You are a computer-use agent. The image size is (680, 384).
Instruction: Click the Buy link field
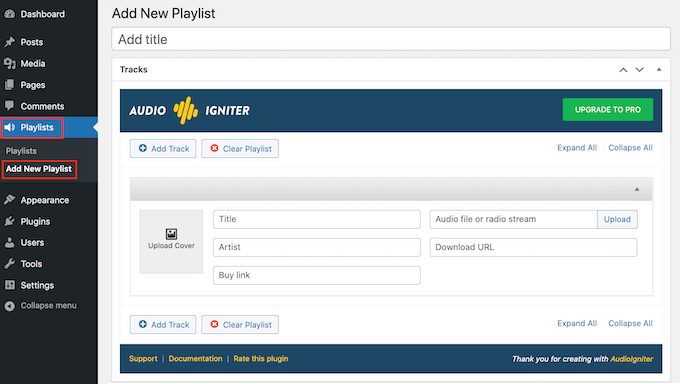coord(317,275)
